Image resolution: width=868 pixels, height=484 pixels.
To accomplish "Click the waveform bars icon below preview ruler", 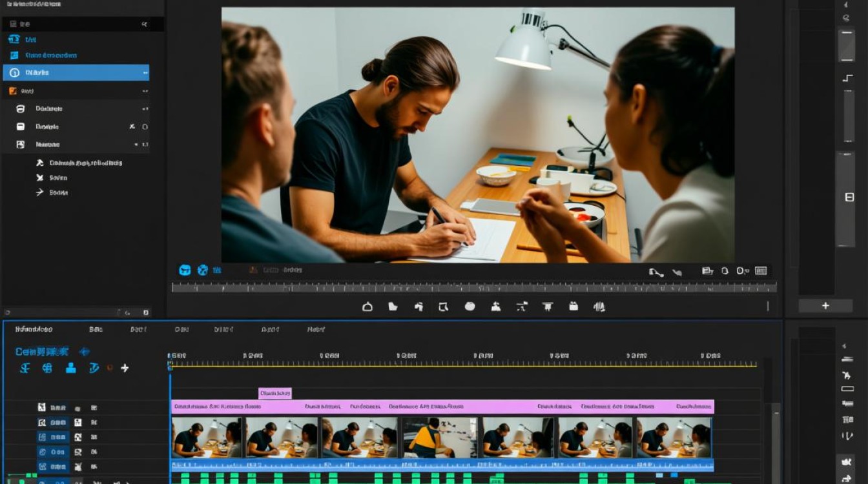I will pos(599,307).
